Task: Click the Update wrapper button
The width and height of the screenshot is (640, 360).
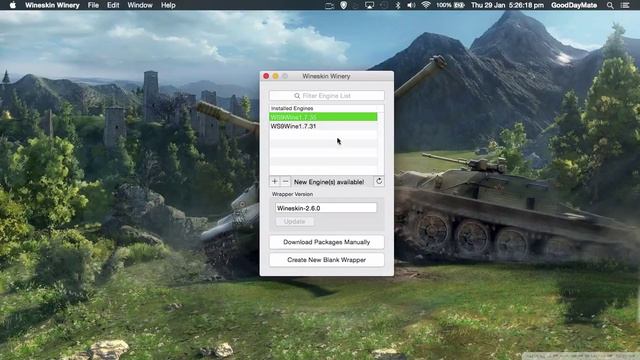Action: click(x=294, y=221)
